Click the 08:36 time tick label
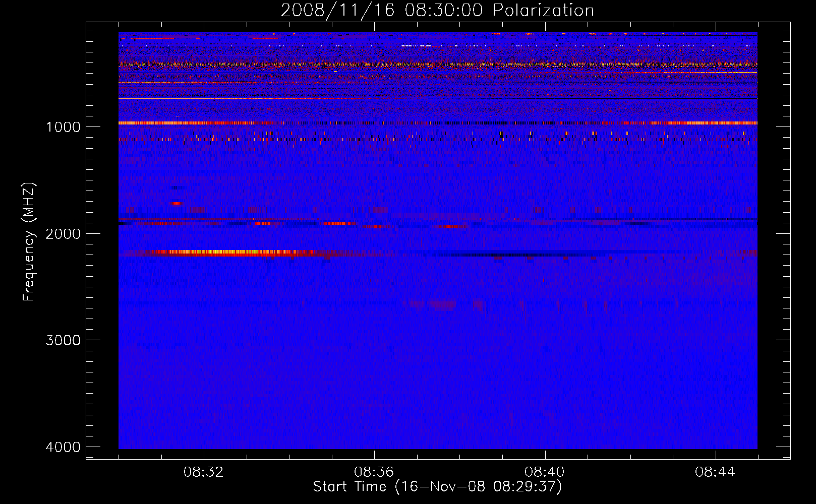Viewport: 816px width, 504px height. click(x=374, y=472)
